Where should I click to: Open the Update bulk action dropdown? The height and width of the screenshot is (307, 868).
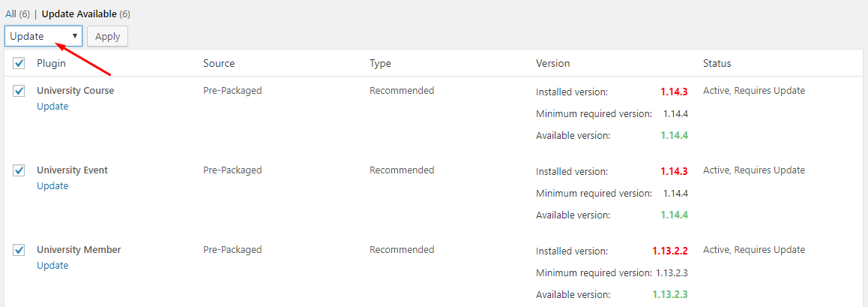tap(43, 36)
